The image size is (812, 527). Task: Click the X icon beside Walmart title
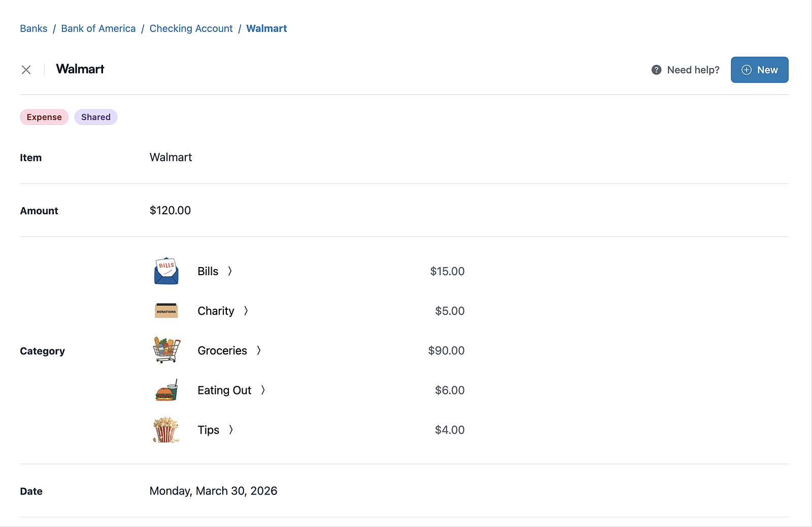click(26, 70)
